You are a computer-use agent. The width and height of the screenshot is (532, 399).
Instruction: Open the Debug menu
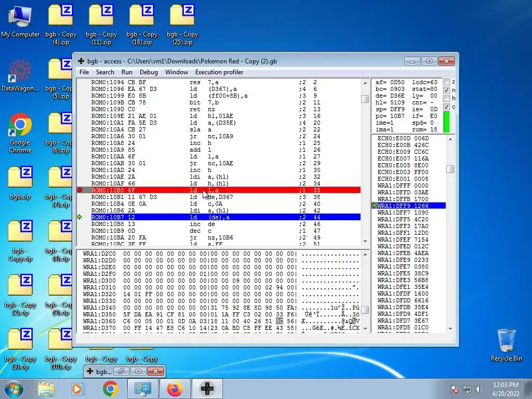click(x=149, y=72)
